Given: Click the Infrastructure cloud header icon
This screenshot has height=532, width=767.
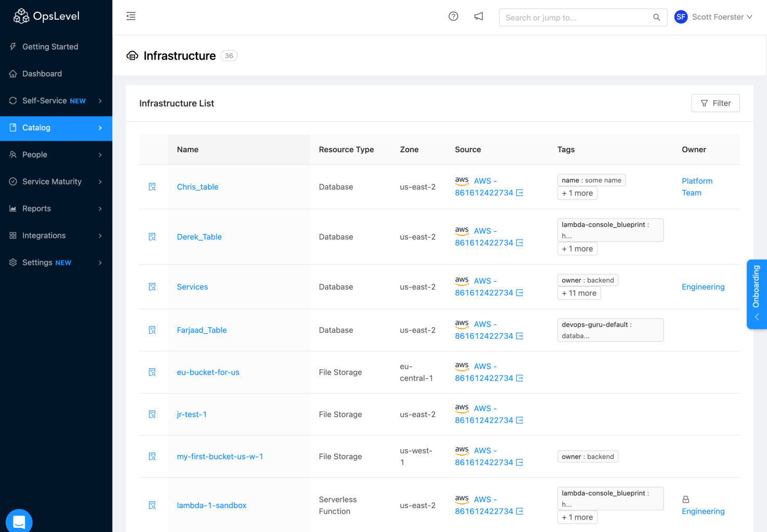Looking at the screenshot, I should (x=133, y=56).
